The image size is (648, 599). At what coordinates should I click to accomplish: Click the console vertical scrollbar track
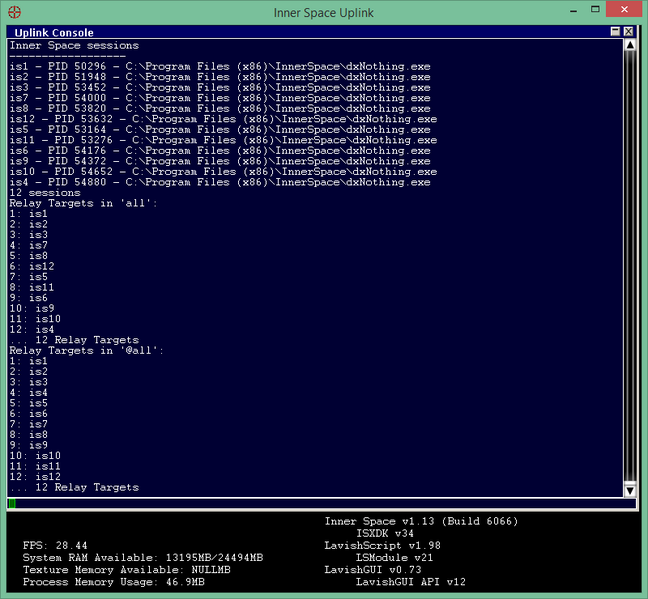pos(630,267)
